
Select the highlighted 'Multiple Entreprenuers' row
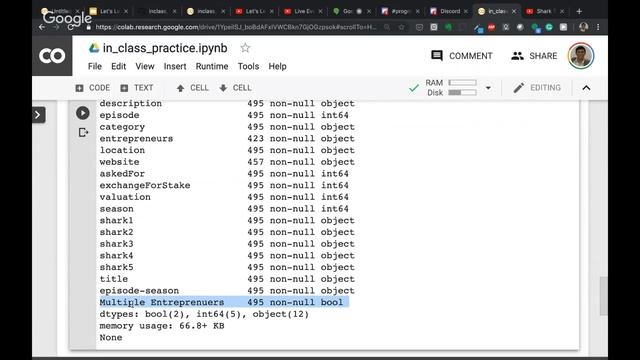pos(224,302)
